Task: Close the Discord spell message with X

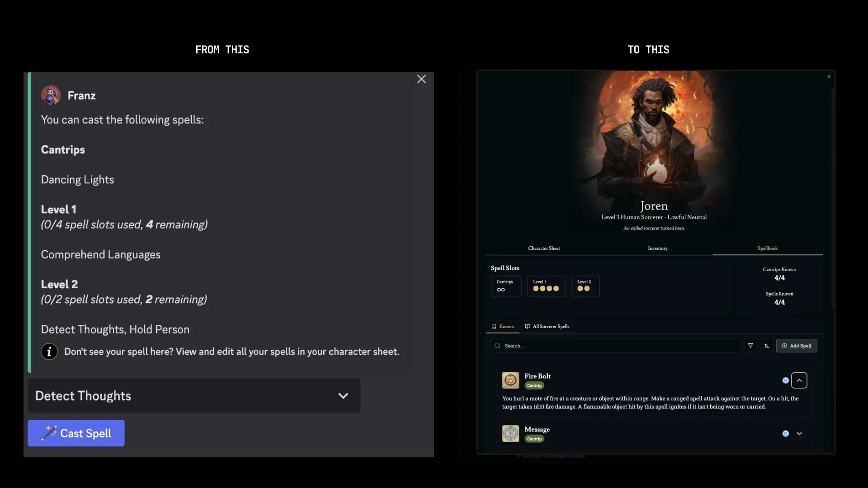Action: [x=421, y=79]
